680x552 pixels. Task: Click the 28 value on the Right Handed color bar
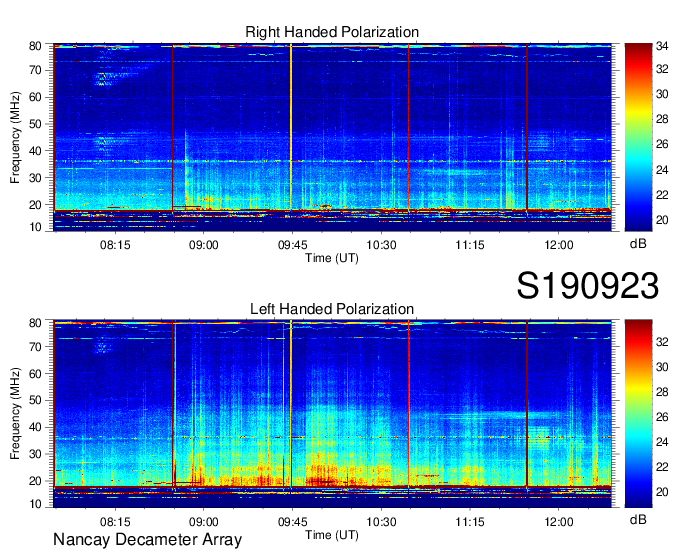[x=661, y=119]
